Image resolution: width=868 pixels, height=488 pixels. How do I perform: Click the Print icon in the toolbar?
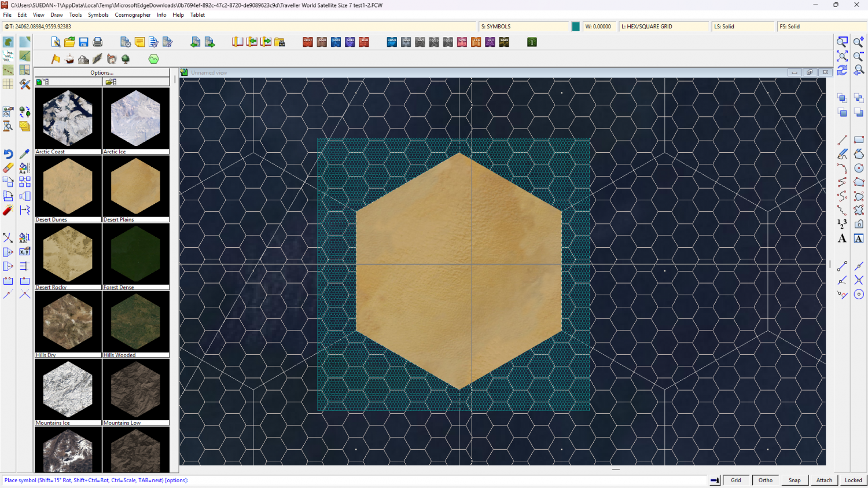click(x=97, y=42)
